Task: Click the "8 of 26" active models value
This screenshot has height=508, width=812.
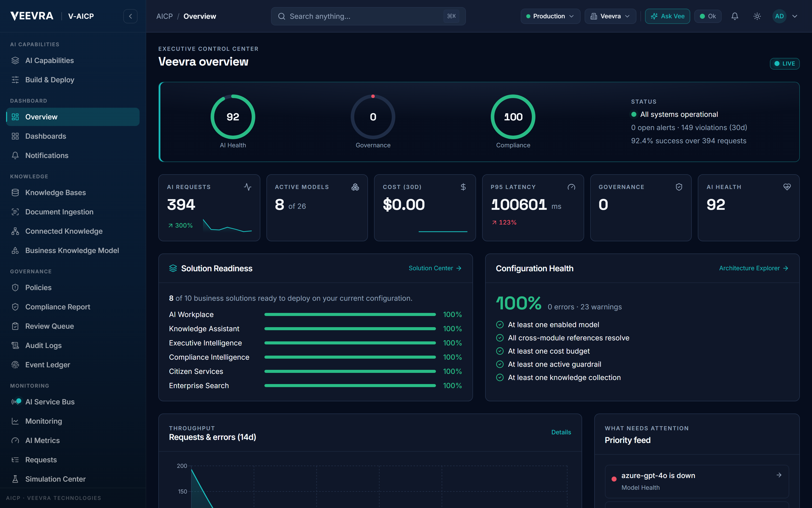Action: tap(290, 205)
